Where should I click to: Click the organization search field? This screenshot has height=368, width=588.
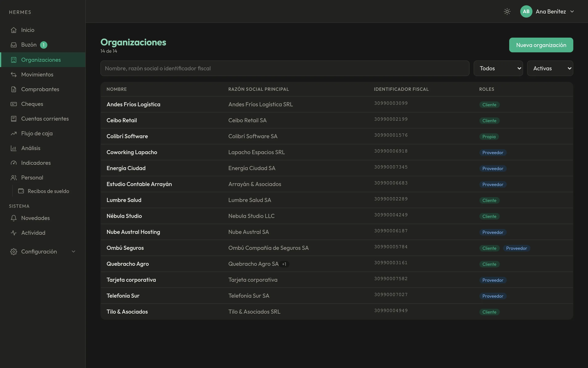coord(285,68)
